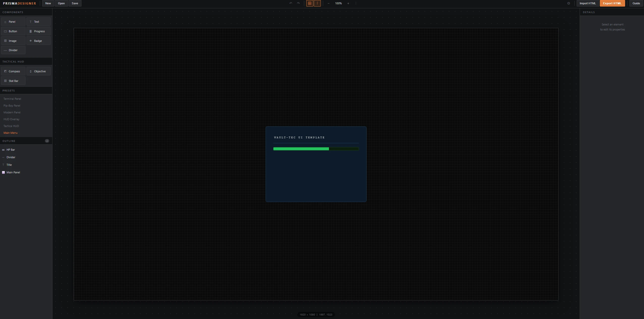This screenshot has width=644, height=319.
Task: Click the Details panel header
Action: click(x=612, y=12)
